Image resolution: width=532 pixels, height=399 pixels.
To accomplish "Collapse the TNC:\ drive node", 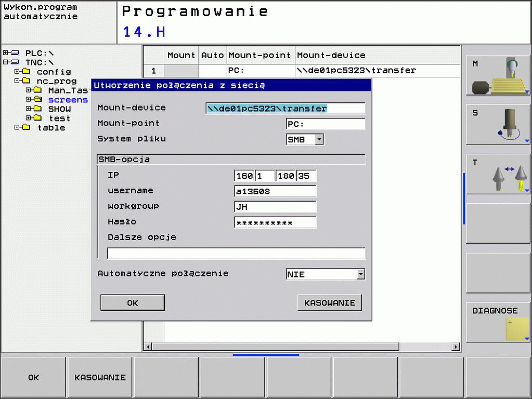I will pos(5,62).
